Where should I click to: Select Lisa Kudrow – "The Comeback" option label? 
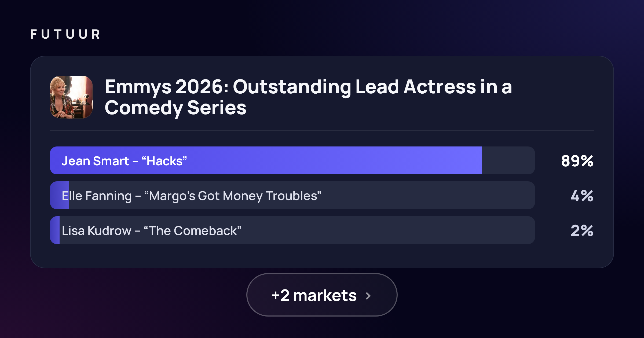(x=152, y=231)
